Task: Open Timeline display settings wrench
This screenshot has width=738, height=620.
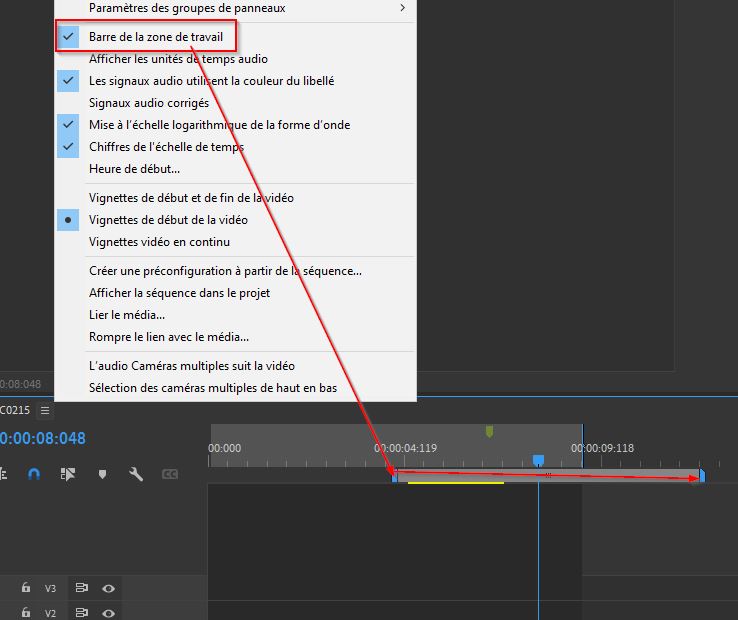Action: pos(136,474)
